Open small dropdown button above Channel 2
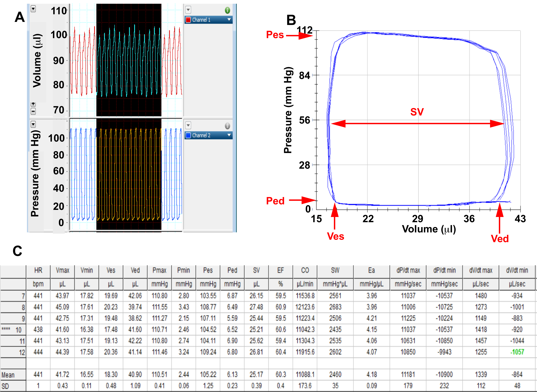This screenshot has height=392, width=537. click(x=188, y=125)
